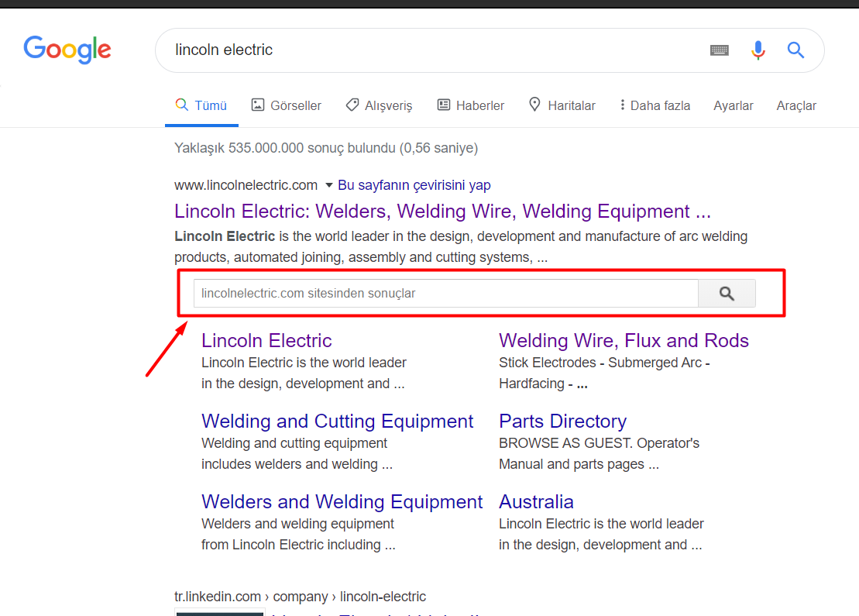Click tr.linkedin.com company lincoln-electric breadcrumb
859x616 pixels.
point(301,597)
